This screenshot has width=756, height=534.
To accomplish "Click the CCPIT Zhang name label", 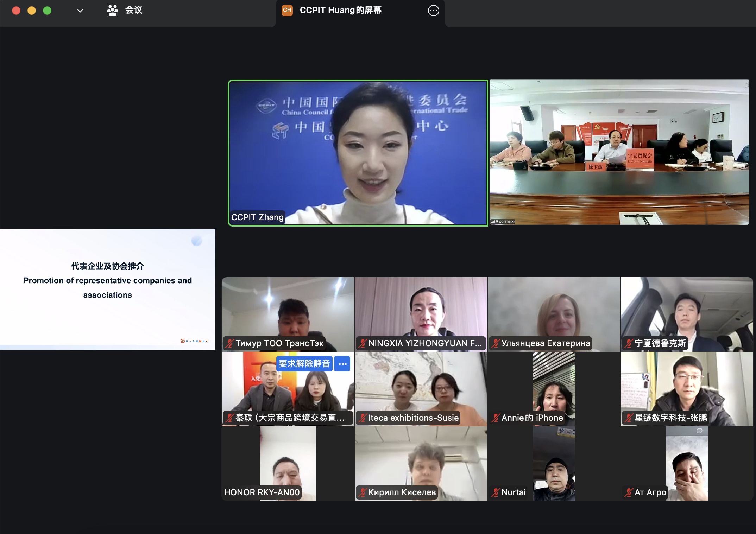I will (x=257, y=217).
